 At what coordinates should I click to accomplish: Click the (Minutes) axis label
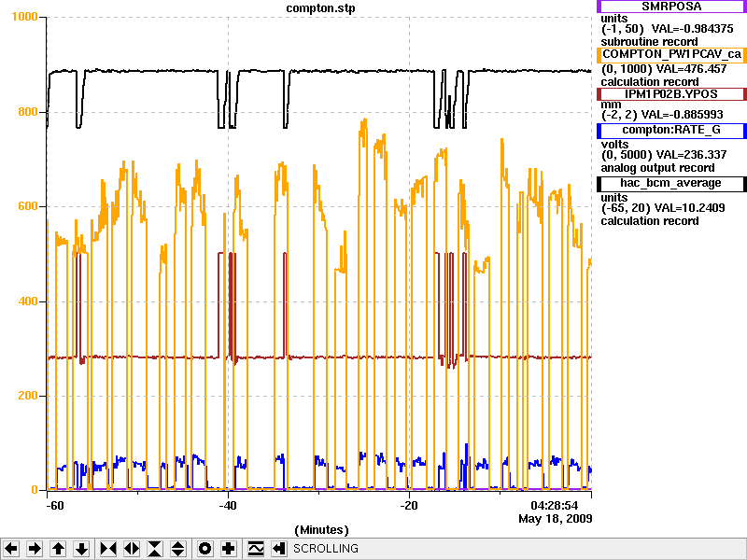click(x=321, y=530)
